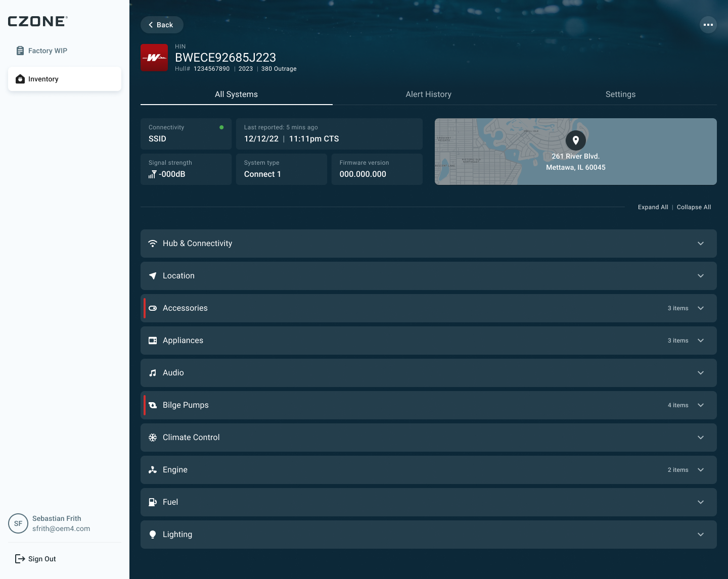The image size is (728, 579).
Task: Click the 2023 model year text
Action: click(246, 69)
